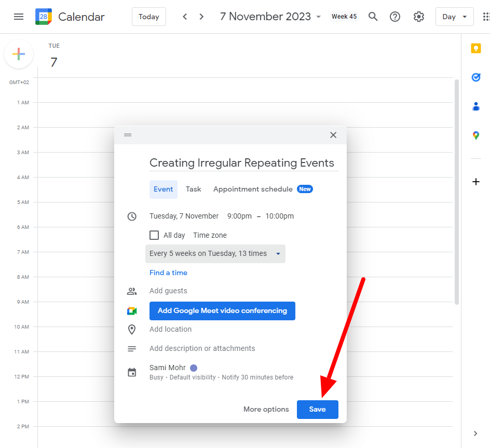Expand the 7 November 2023 date dropdown

pyautogui.click(x=319, y=16)
